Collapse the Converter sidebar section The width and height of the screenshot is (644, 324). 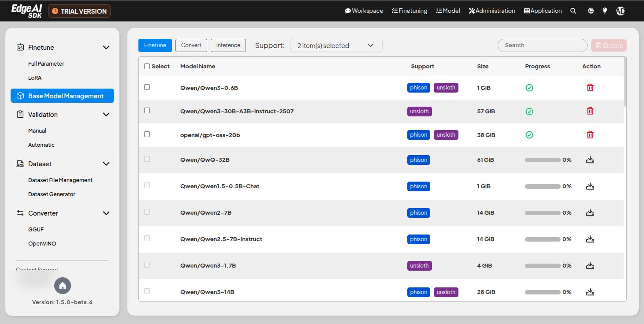(106, 213)
